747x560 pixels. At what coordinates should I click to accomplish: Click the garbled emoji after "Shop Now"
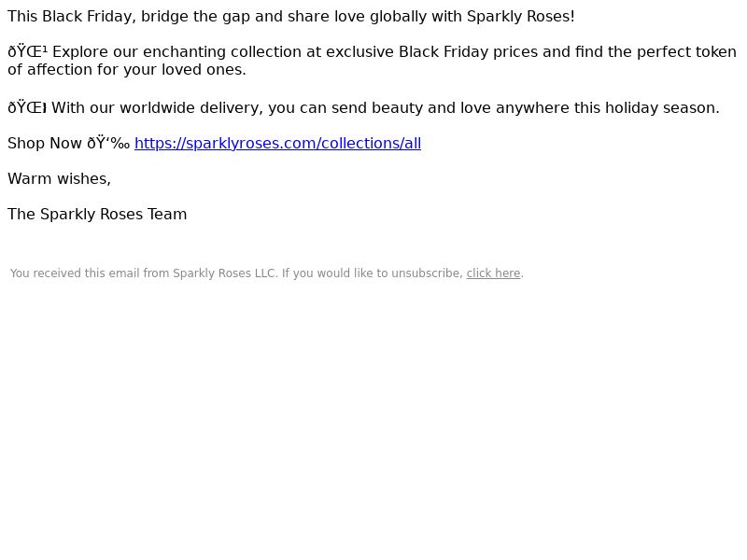point(108,144)
